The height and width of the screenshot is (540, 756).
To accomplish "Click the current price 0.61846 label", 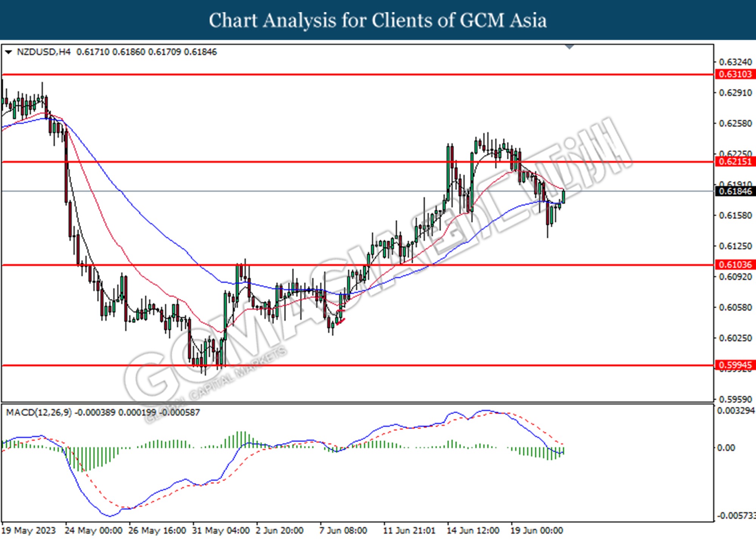I will (x=735, y=191).
